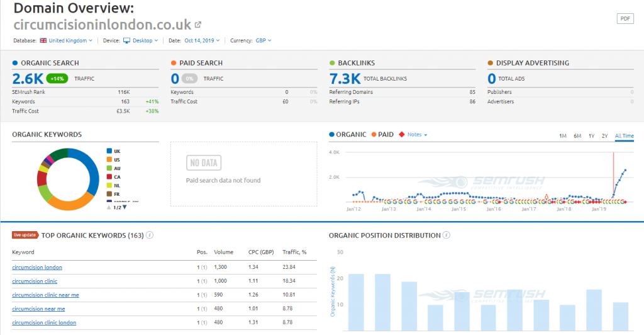Click the info icon next to Top Organic Keywords
644x335 pixels.
(x=150, y=236)
